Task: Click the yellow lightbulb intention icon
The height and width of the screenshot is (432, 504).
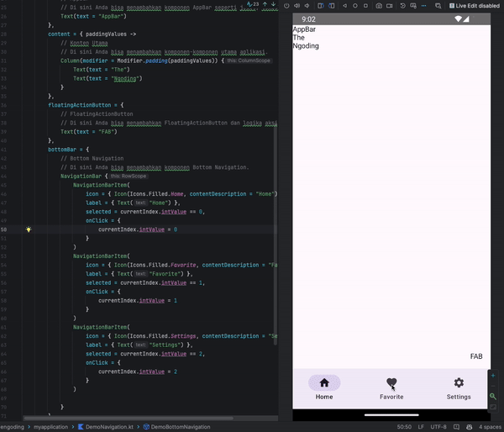Action: tap(29, 229)
